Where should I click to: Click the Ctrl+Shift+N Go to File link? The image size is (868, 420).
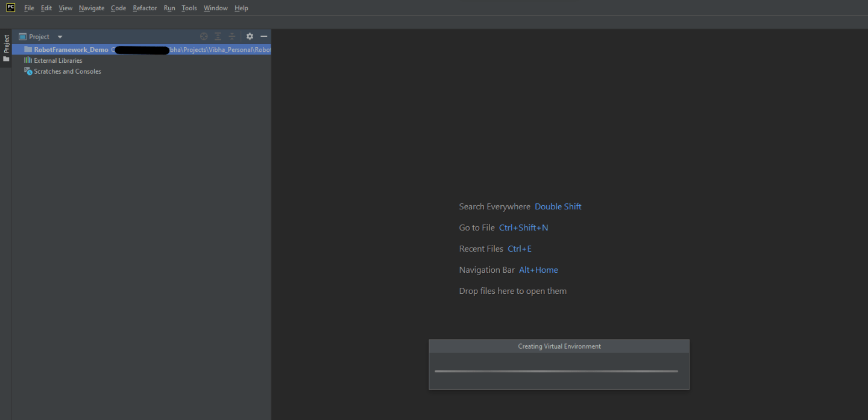(x=523, y=227)
